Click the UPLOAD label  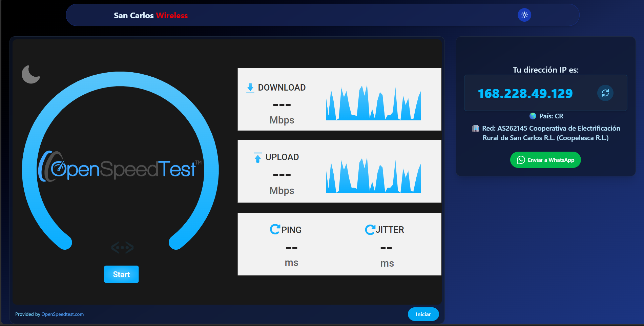[x=282, y=157]
